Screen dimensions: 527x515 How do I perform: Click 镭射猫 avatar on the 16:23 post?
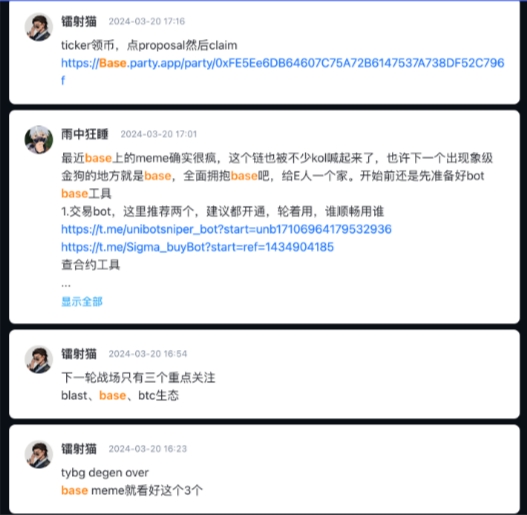(39, 454)
